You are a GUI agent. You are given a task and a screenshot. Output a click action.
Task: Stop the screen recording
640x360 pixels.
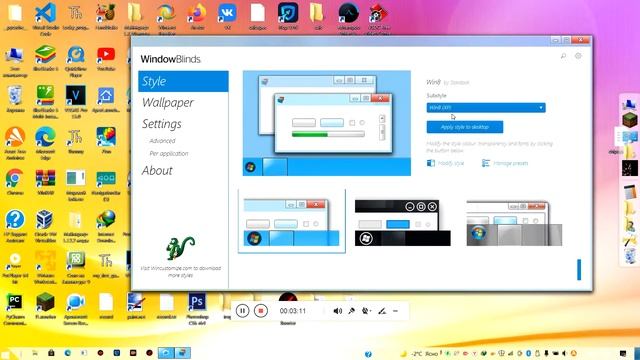(x=261, y=311)
